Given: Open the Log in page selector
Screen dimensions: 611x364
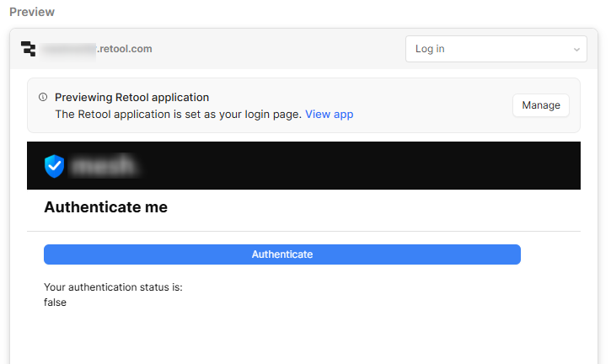Looking at the screenshot, I should [x=496, y=49].
